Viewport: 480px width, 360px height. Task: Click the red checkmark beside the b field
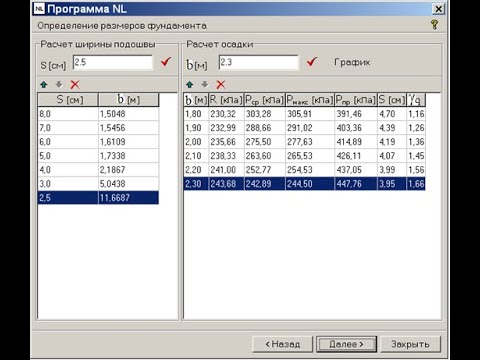(x=312, y=62)
